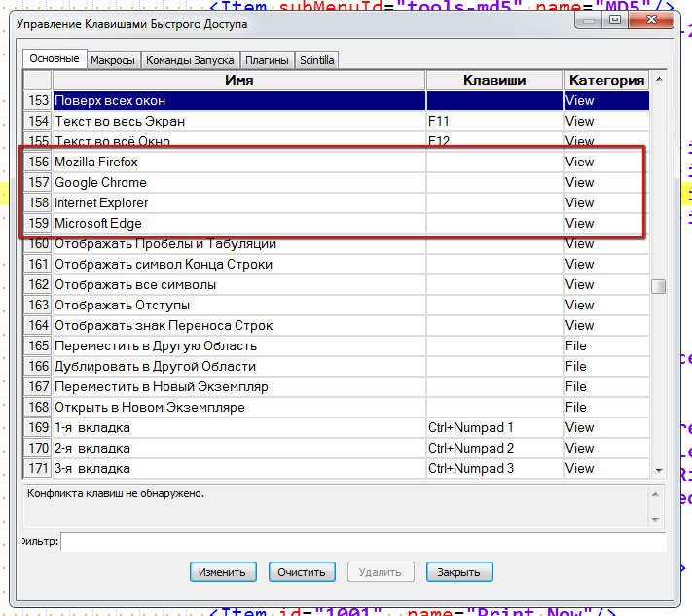Click the Закрыть button
Image resolution: width=692 pixels, height=616 pixels.
point(459,572)
